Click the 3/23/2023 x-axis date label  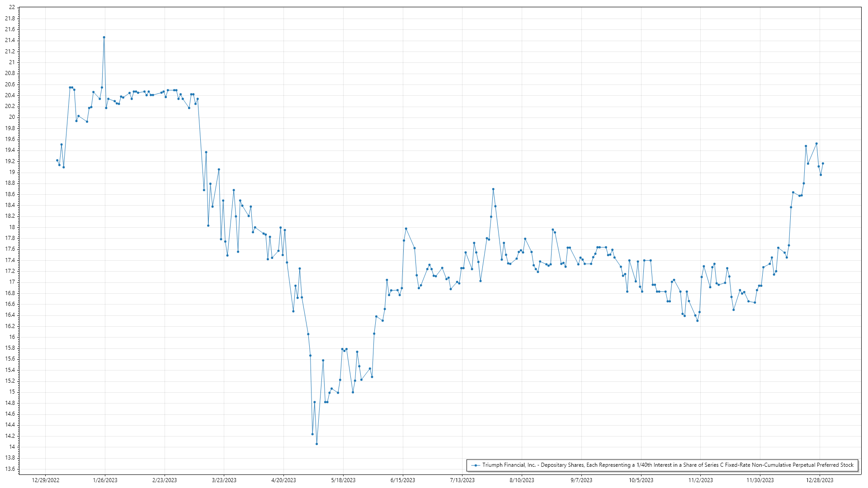pos(224,480)
